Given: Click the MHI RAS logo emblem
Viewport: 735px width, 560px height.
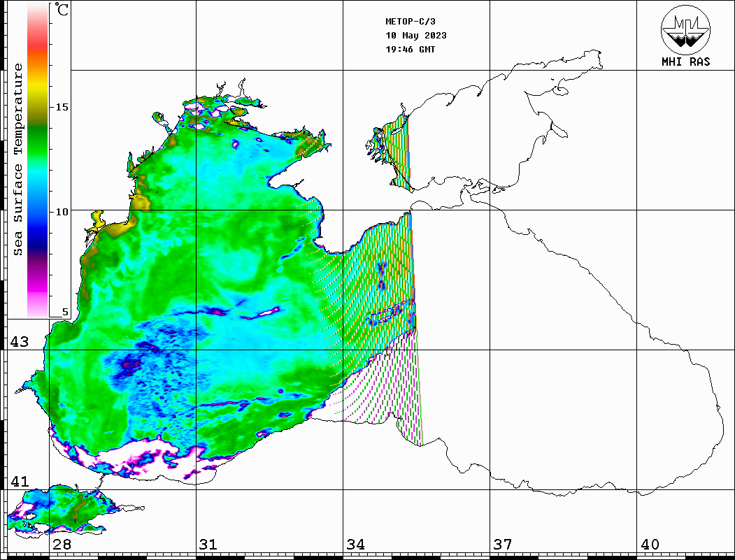Looking at the screenshot, I should [685, 29].
